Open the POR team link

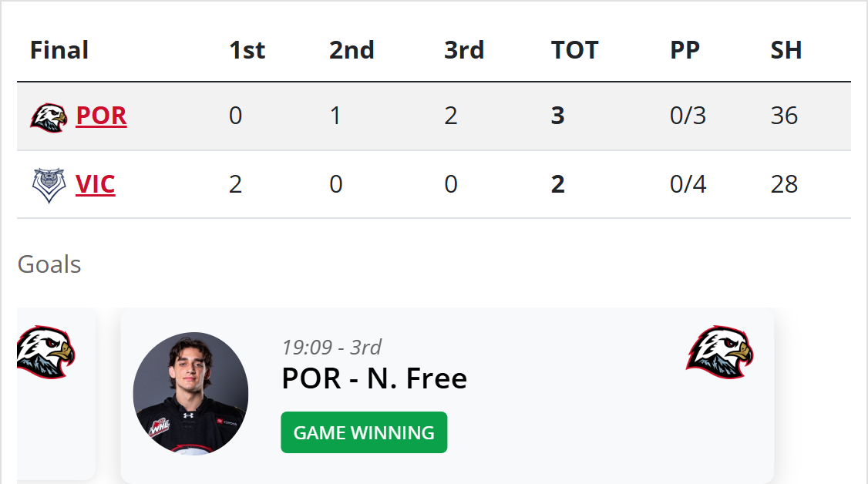click(101, 116)
